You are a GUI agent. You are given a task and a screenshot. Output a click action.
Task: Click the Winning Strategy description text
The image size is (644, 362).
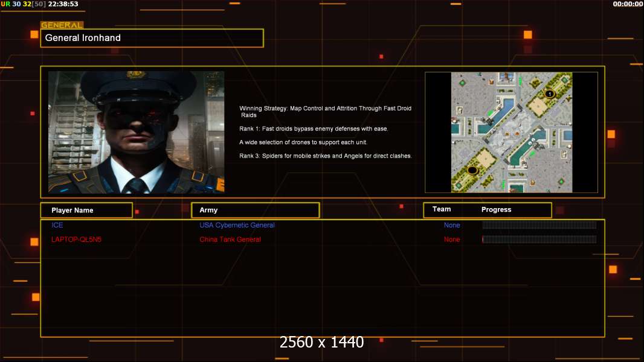coord(325,112)
